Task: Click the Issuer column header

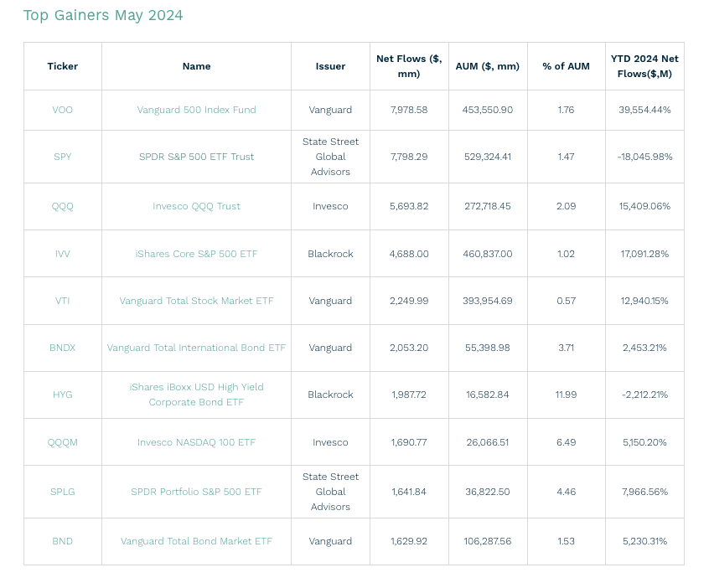Action: coord(330,66)
